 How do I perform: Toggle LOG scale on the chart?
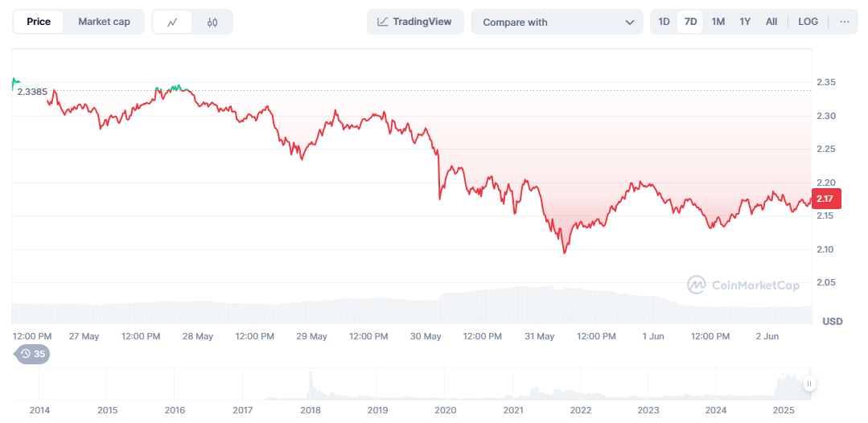(x=808, y=22)
